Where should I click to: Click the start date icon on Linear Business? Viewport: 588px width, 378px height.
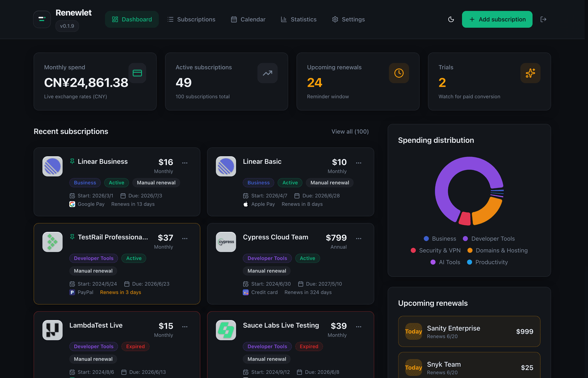click(x=72, y=196)
